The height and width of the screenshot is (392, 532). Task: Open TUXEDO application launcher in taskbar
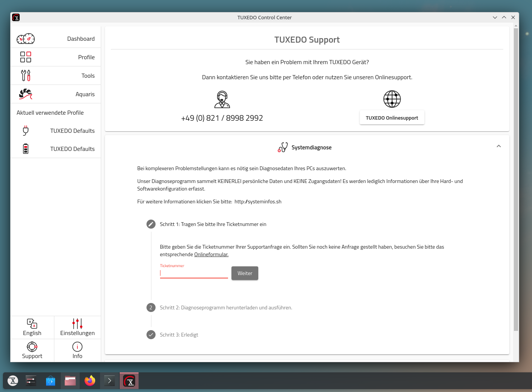coord(13,381)
